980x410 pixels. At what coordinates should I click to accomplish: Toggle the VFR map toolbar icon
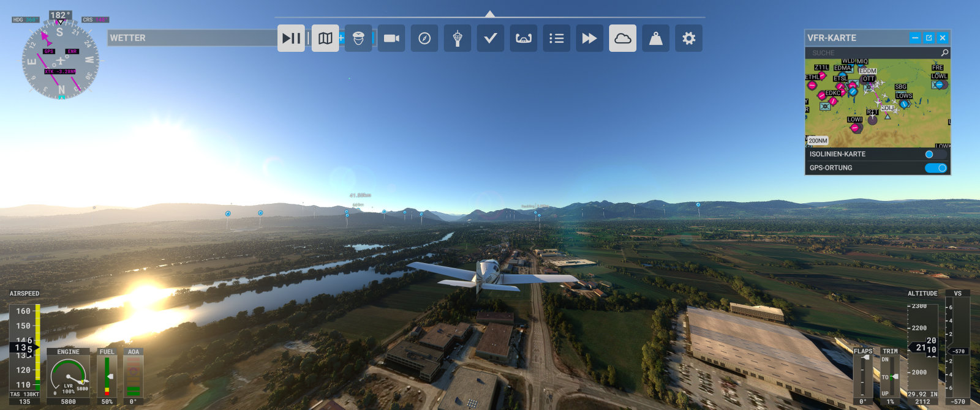[325, 39]
